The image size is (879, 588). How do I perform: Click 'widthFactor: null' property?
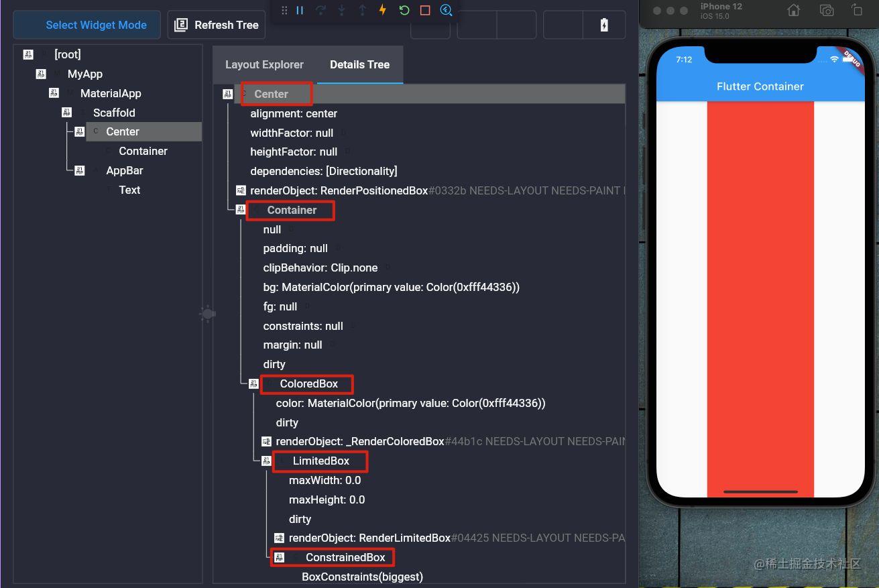[x=292, y=133]
